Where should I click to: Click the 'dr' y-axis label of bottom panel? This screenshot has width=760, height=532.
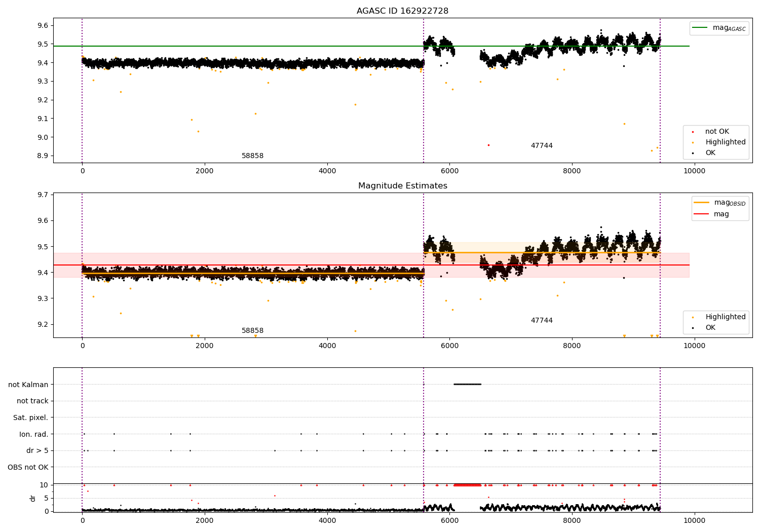(33, 498)
